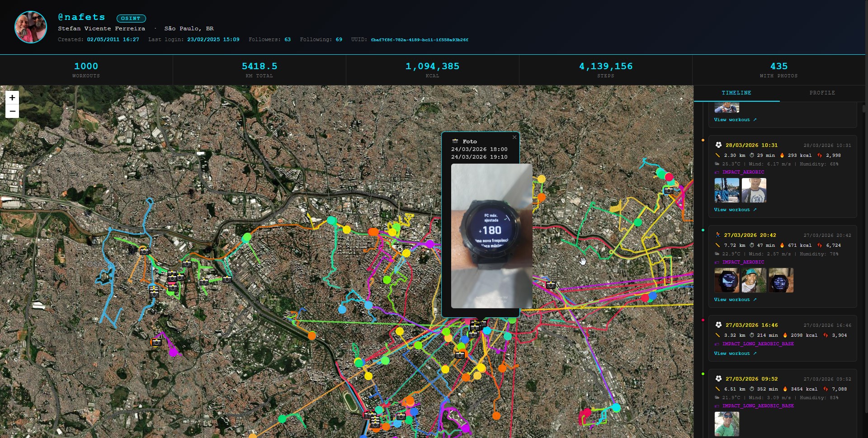
Task: Open the blue fence photo in 28/03/2026 10:31 workout
Action: click(x=727, y=190)
